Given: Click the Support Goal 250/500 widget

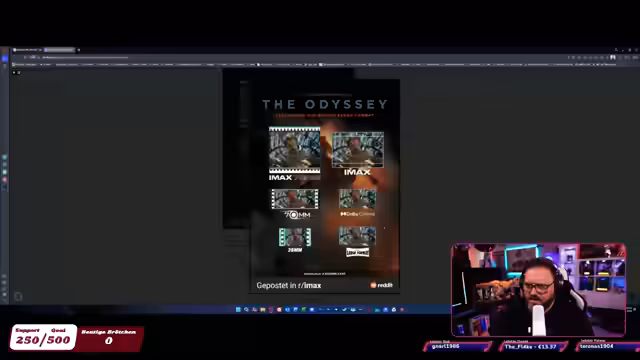Looking at the screenshot, I should click(x=43, y=337).
